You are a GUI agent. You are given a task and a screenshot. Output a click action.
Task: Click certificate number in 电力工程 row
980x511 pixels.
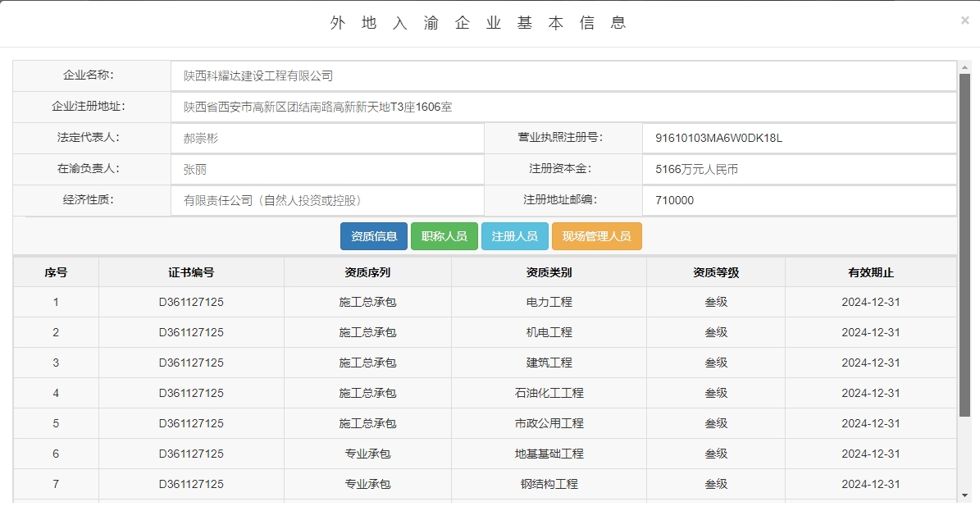191,302
